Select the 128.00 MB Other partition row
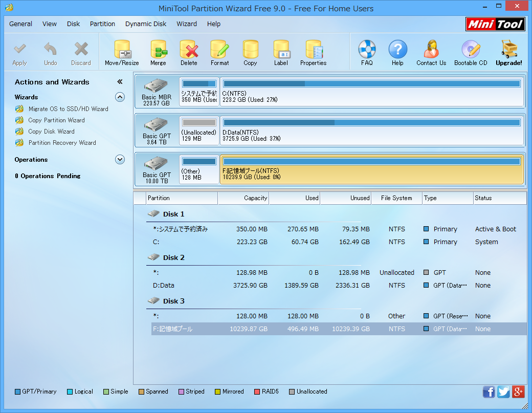 pos(339,316)
